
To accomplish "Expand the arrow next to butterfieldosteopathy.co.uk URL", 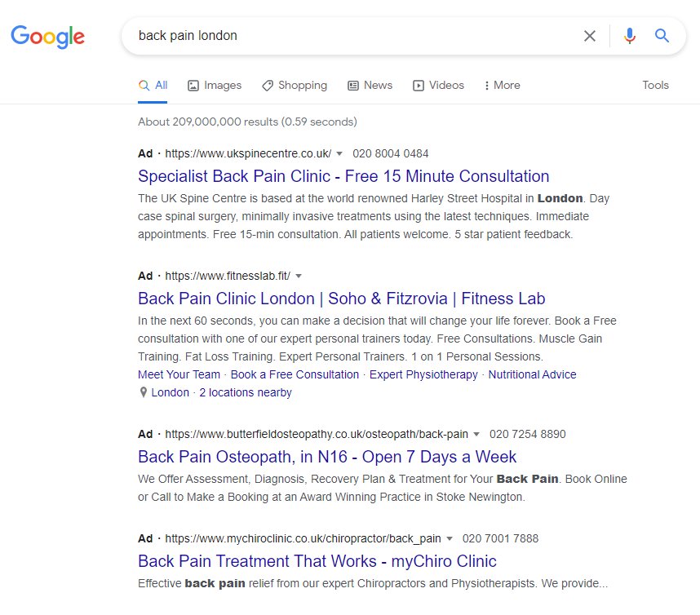I will tap(476, 434).
